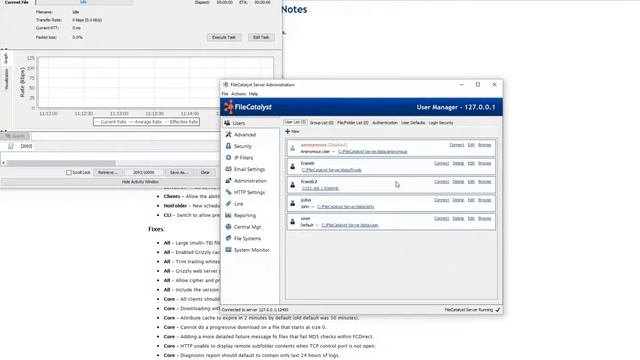The width and height of the screenshot is (640, 360).
Task: Open the Actions menu
Action: coord(238,94)
